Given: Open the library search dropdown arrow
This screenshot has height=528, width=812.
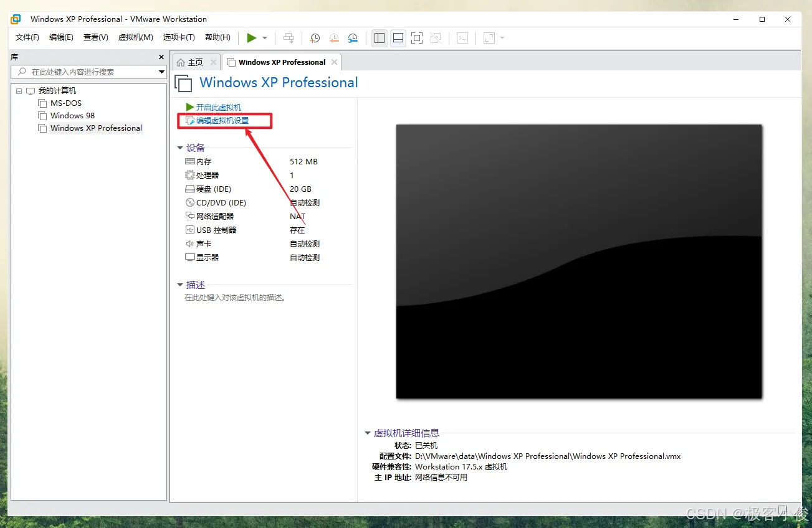Looking at the screenshot, I should (x=161, y=72).
